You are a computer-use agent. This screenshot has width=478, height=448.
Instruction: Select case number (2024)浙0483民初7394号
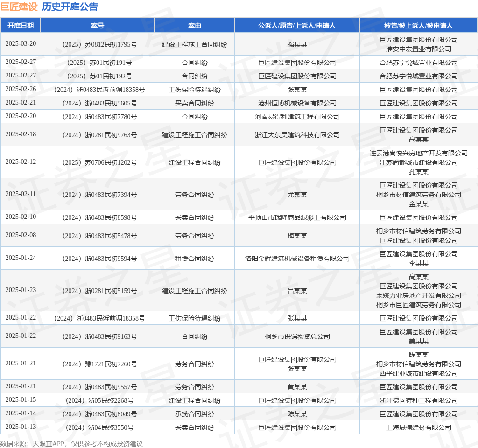100,195
